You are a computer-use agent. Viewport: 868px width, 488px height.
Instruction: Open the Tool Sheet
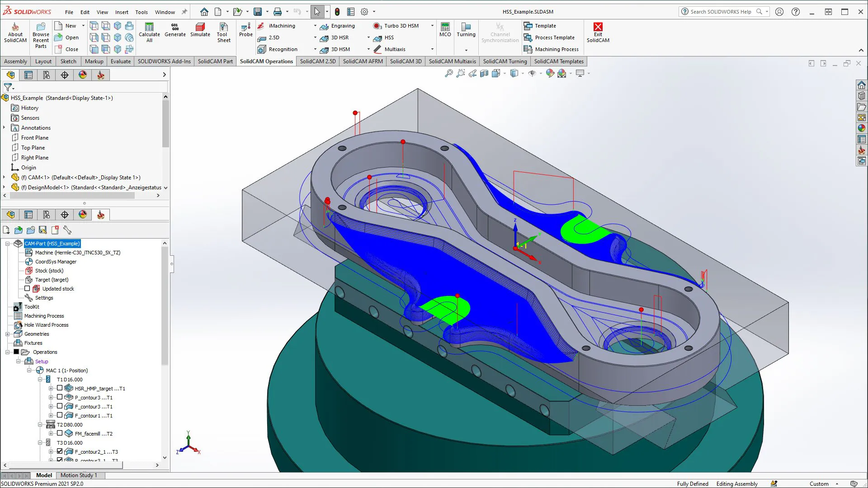coord(223,27)
